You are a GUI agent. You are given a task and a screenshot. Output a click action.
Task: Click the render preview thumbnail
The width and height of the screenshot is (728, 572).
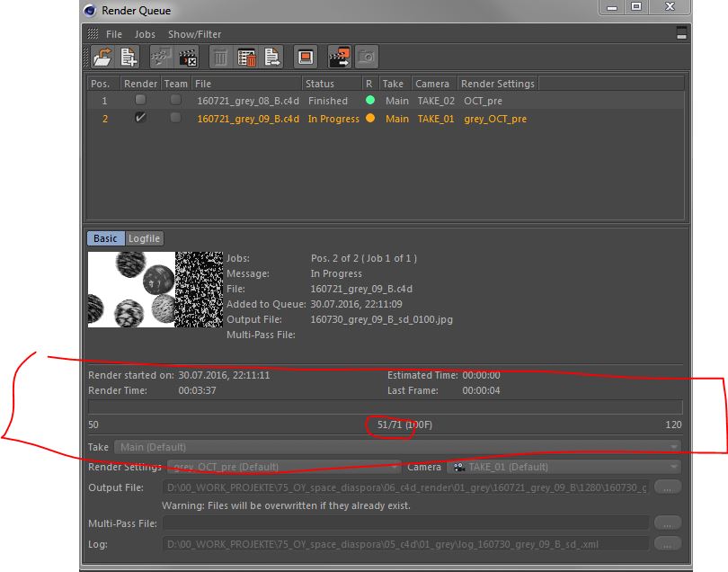click(155, 290)
